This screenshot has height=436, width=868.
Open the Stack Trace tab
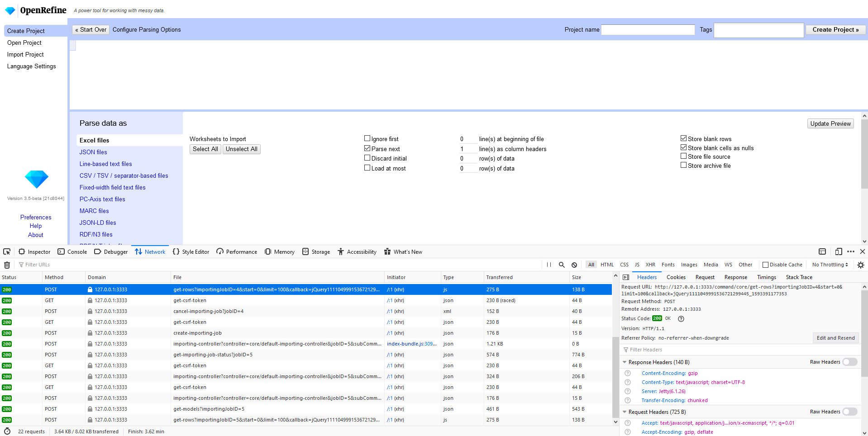[x=799, y=277]
